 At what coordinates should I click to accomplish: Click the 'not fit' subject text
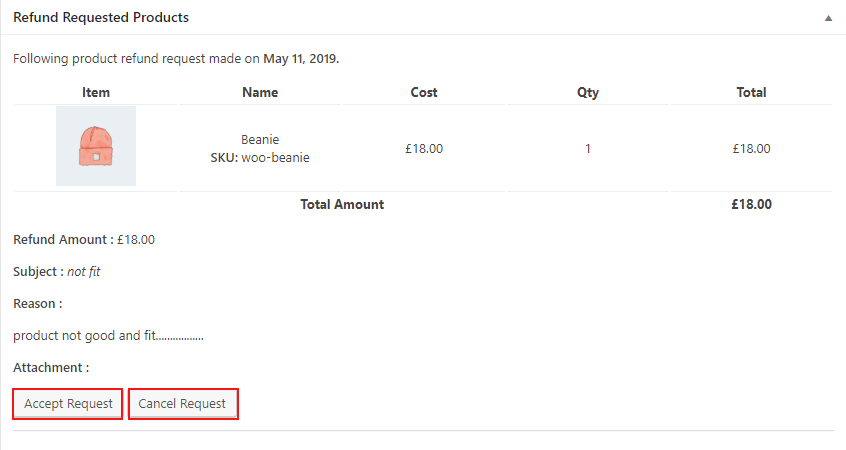(84, 271)
